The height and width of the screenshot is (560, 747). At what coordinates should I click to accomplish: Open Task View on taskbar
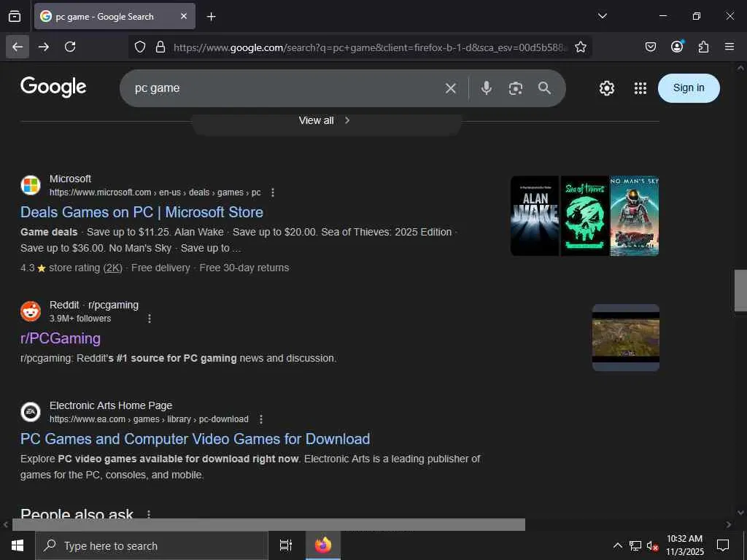285,545
